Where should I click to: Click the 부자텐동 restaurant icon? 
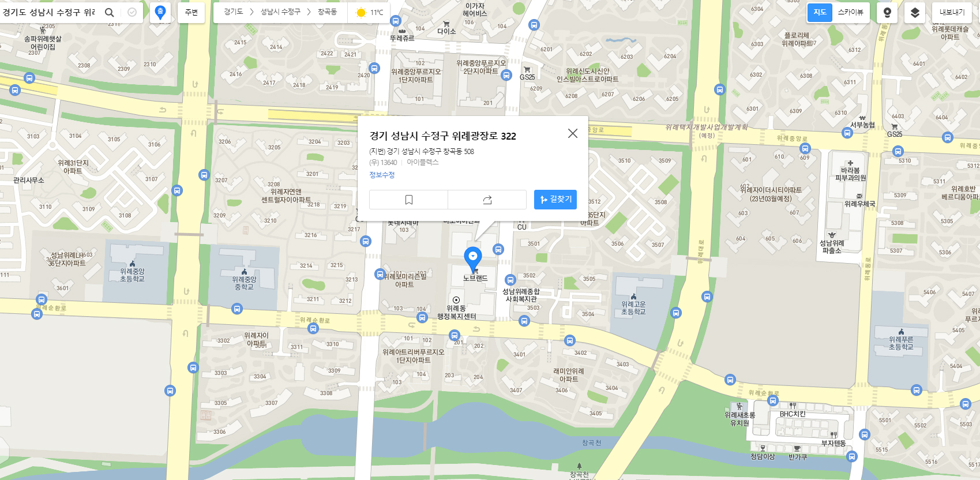tap(833, 435)
